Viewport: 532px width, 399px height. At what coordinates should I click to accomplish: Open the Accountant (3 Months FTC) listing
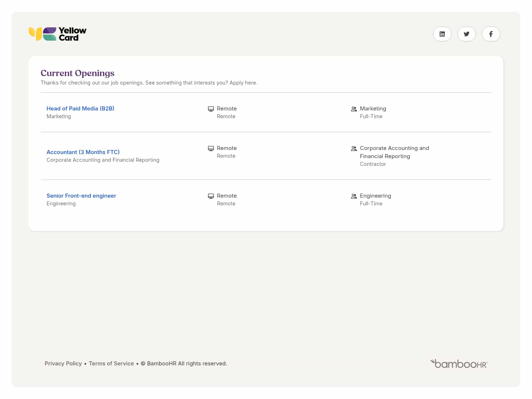click(x=83, y=152)
